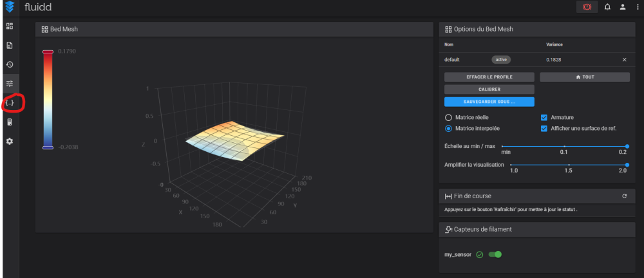Select the Matrice réelle radio option

(448, 117)
